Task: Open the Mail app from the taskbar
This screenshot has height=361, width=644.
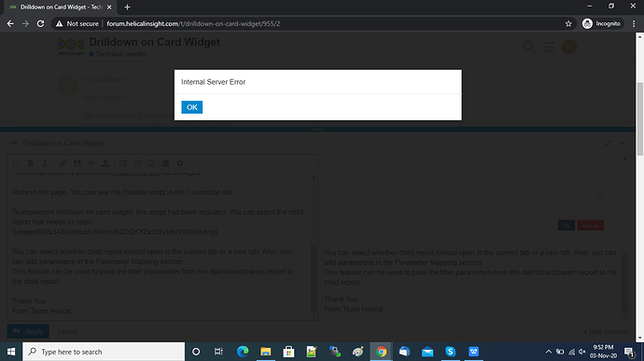Action: pyautogui.click(x=427, y=352)
